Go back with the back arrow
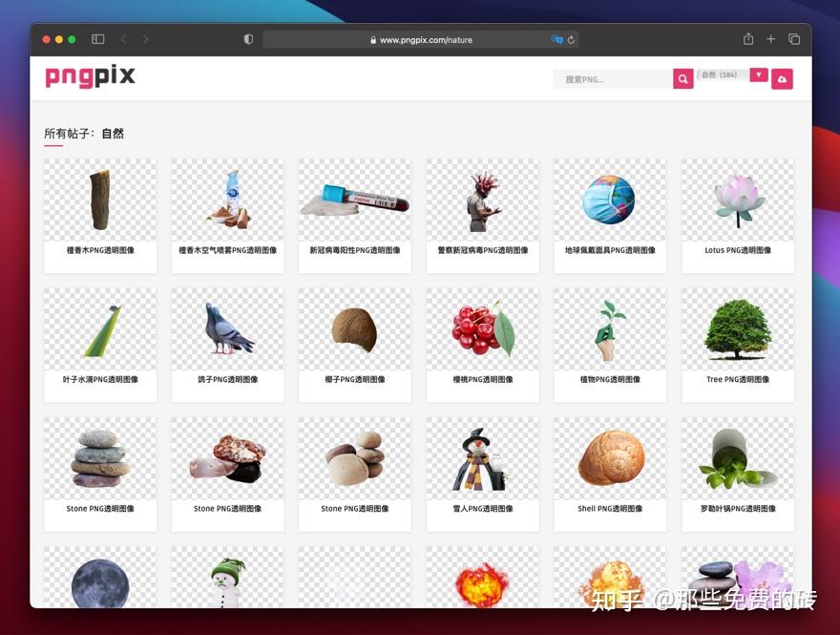The image size is (840, 635). point(124,39)
